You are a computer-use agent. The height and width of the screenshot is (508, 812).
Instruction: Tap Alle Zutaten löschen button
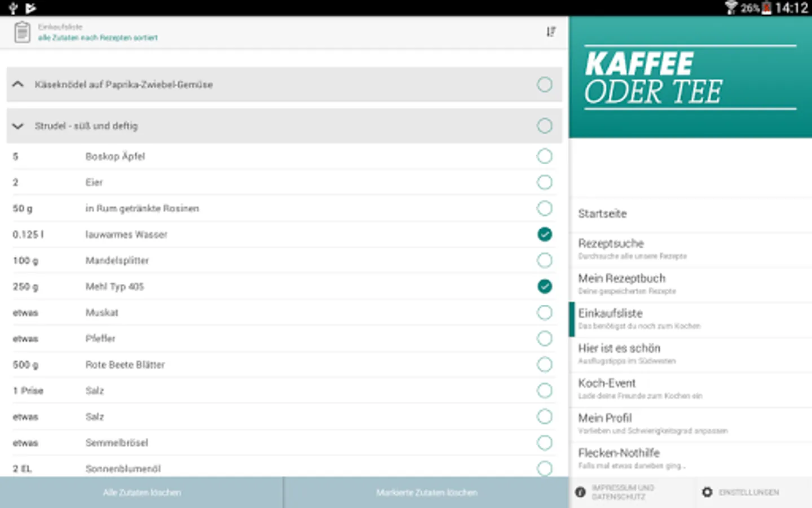[142, 493]
